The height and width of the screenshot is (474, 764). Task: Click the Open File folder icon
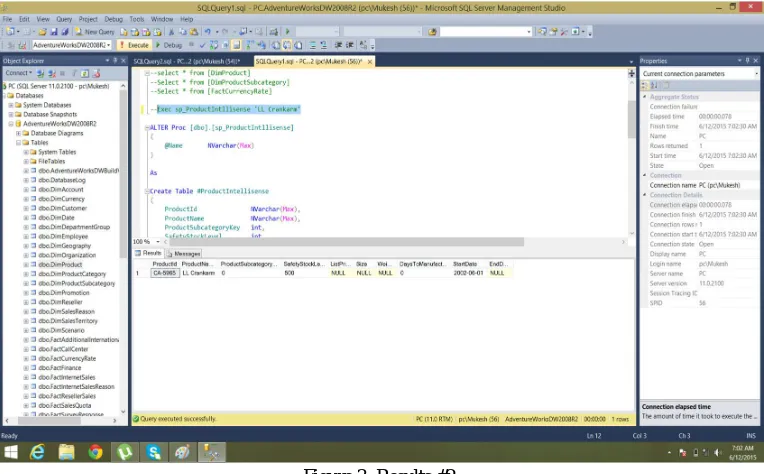coord(42,32)
